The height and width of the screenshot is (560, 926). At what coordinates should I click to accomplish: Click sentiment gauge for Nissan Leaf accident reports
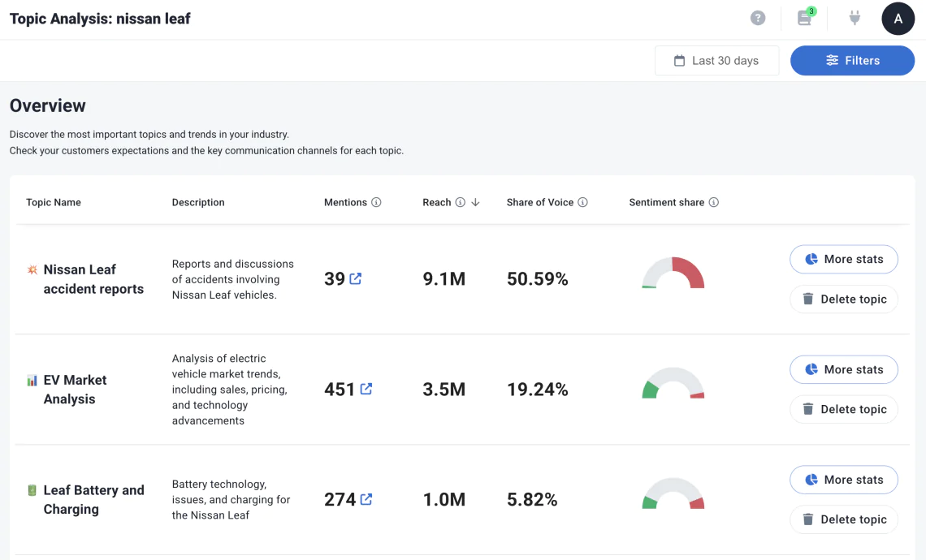coord(673,274)
